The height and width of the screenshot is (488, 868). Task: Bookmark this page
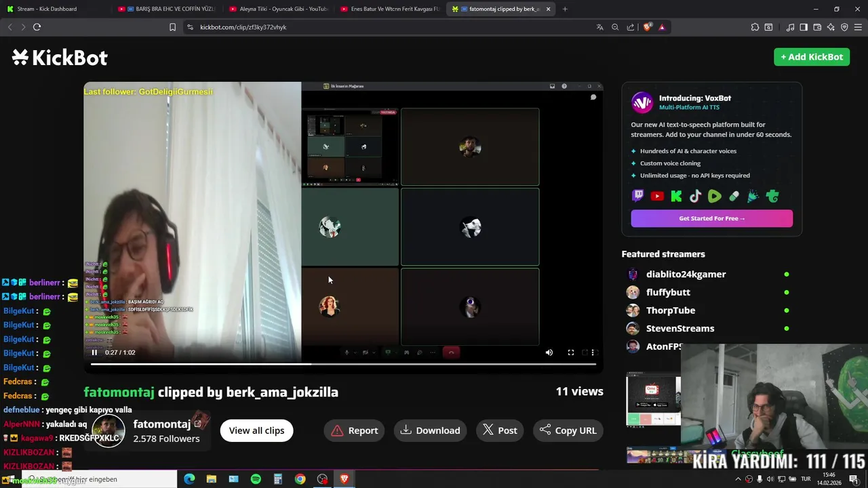click(172, 27)
